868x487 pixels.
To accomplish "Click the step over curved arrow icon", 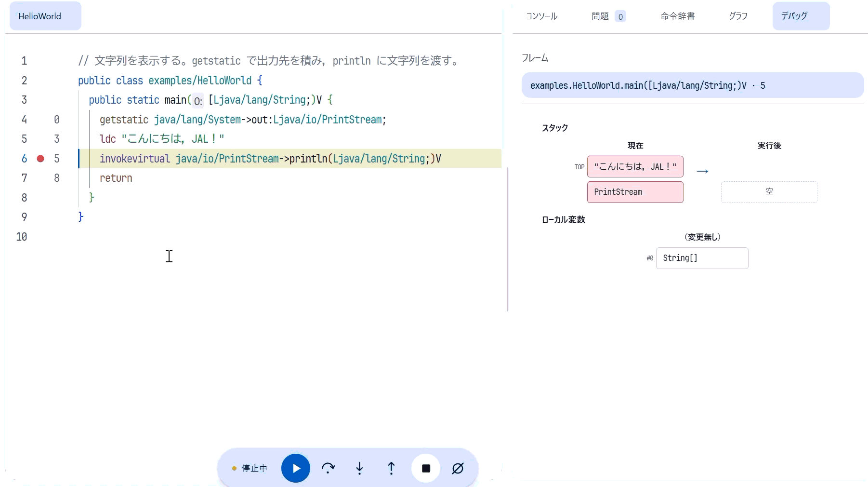I will click(328, 468).
